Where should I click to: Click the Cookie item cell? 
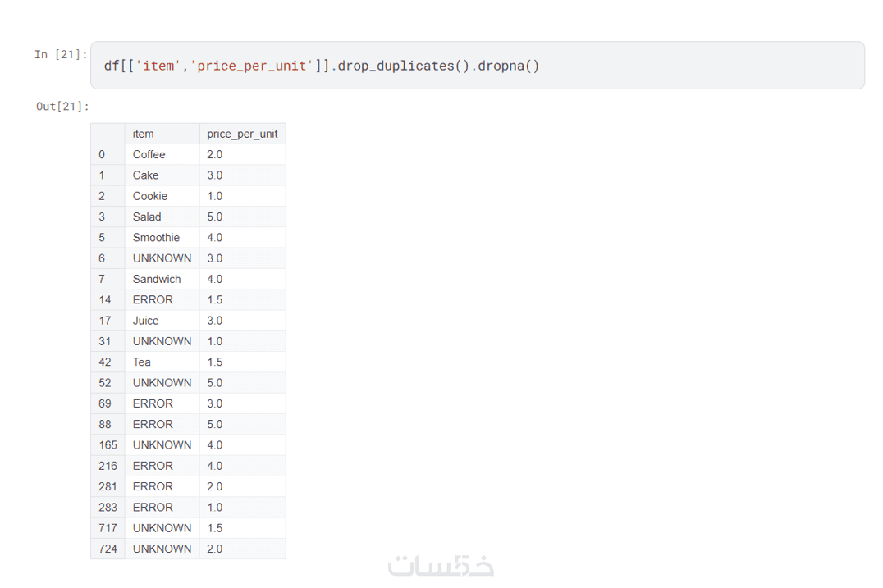(x=150, y=196)
